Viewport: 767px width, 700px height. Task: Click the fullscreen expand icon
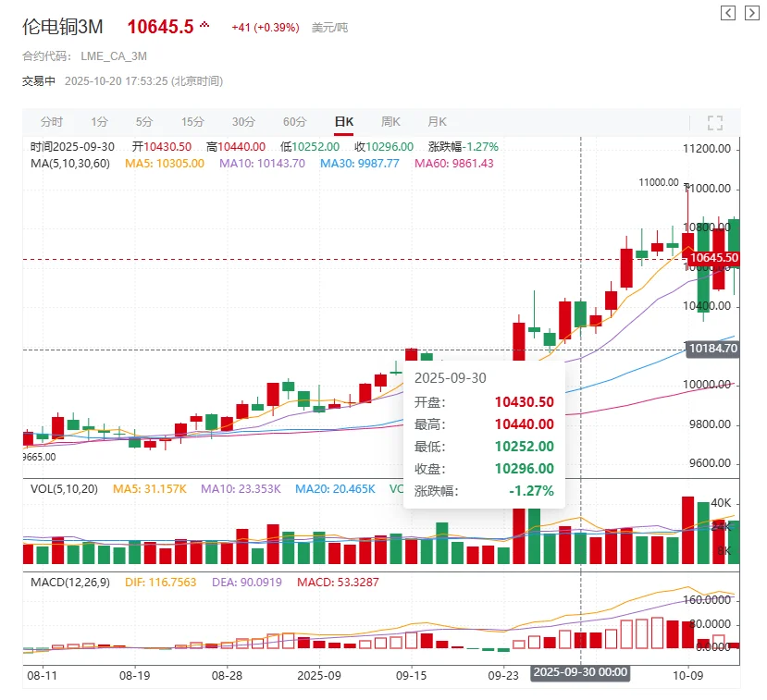coord(714,121)
